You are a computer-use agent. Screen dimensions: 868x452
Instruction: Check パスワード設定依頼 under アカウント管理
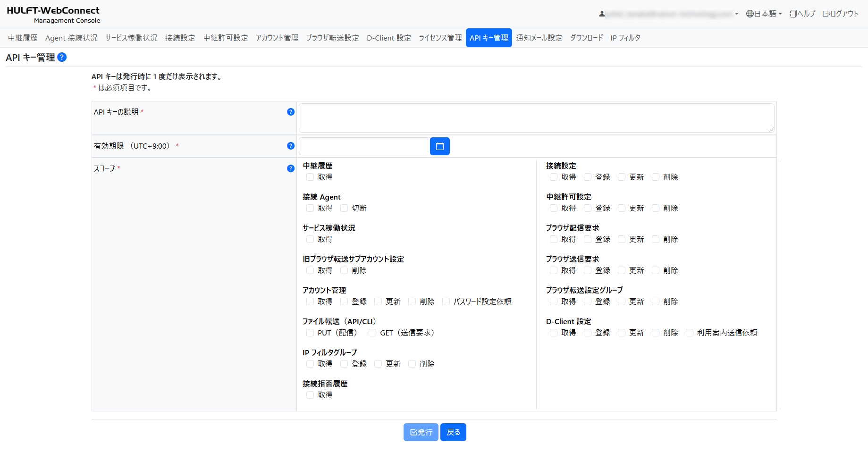[446, 301]
